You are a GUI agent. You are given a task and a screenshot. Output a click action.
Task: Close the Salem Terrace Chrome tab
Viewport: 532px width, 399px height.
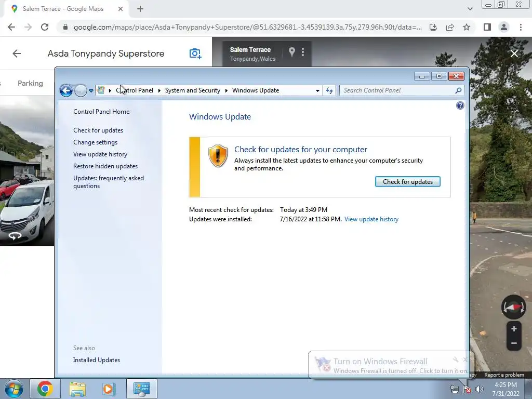coord(121,9)
